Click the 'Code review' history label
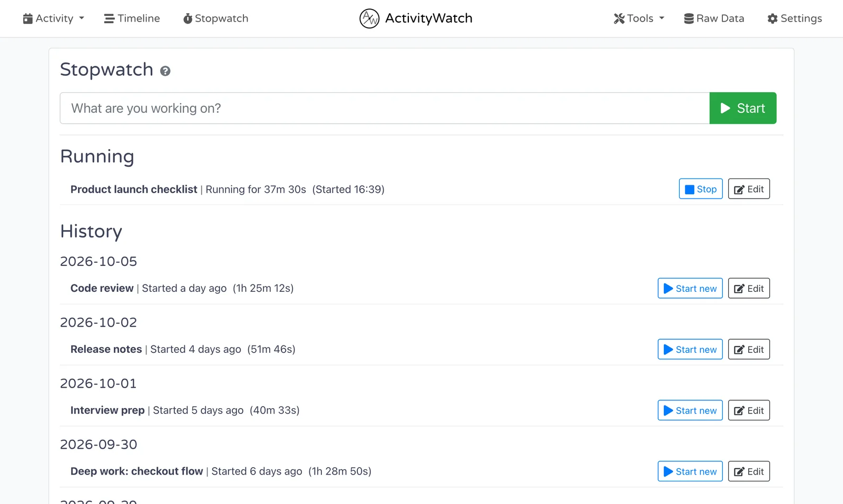The height and width of the screenshot is (504, 843). [x=102, y=289]
